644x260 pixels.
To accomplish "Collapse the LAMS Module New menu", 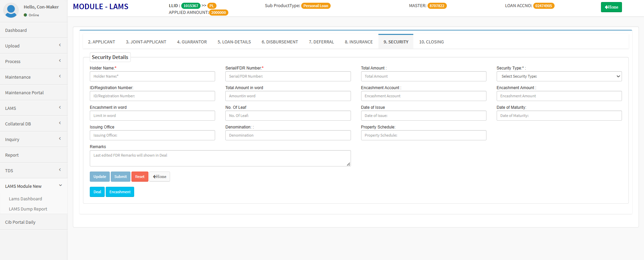I will (34, 186).
